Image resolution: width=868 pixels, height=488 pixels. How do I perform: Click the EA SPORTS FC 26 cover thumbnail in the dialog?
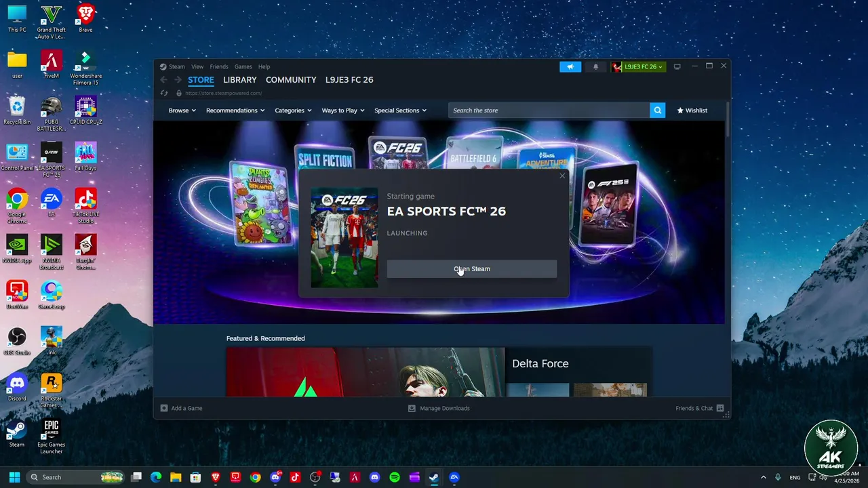(x=344, y=238)
